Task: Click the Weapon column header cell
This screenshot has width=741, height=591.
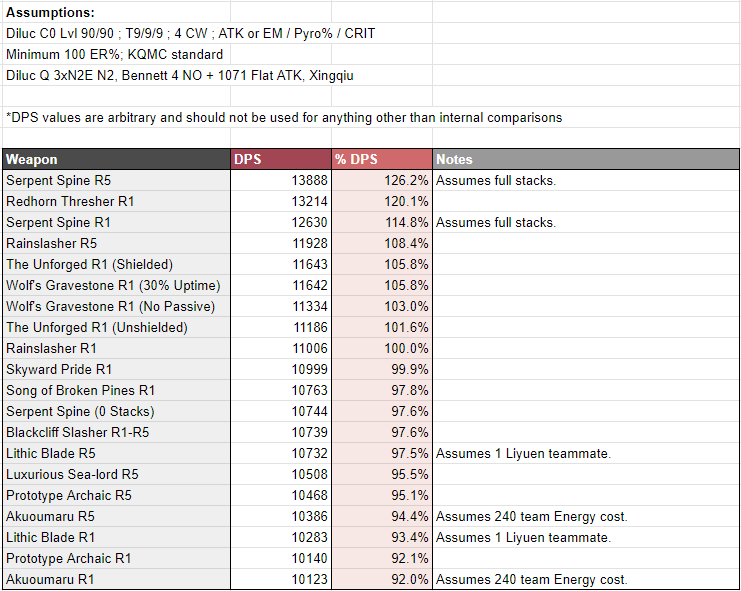Action: tap(115, 160)
